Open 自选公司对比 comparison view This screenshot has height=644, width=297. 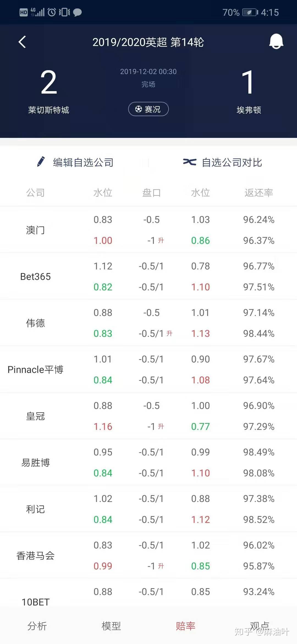point(232,162)
